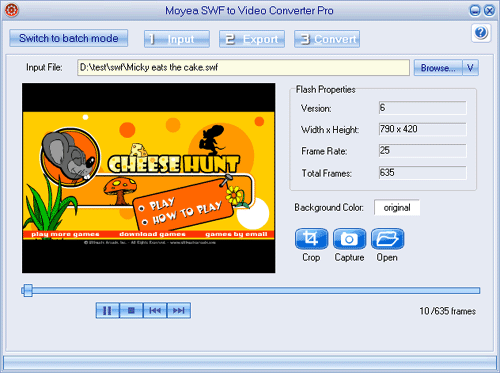Jump to the next frame button

coord(179,311)
